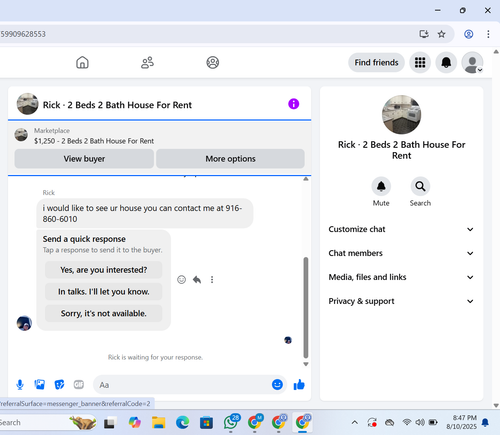500x435 pixels.
Task: Send quick response "Yes, are you interested?"
Action: click(x=104, y=270)
